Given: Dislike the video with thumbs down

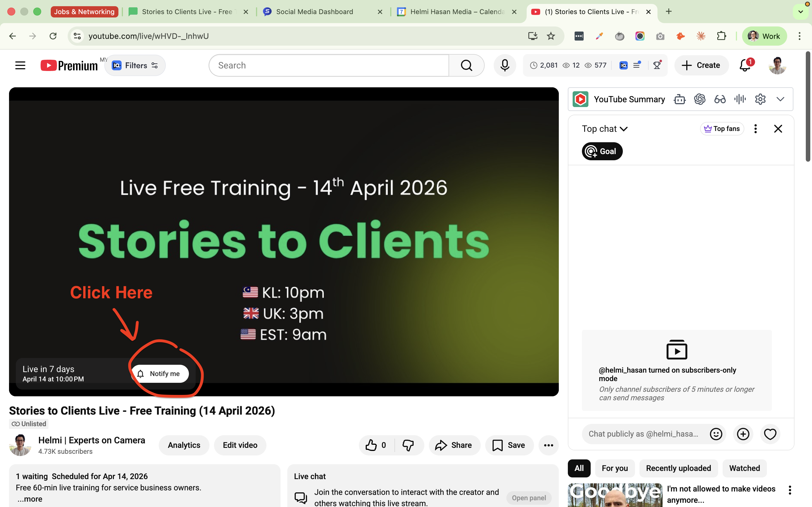Looking at the screenshot, I should (408, 445).
